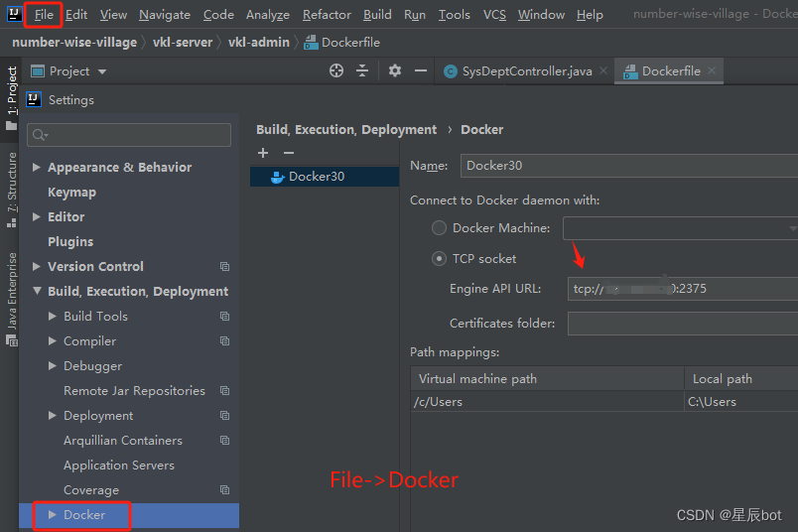798x532 pixels.
Task: Click the Name field containing Docker30
Action: point(629,166)
